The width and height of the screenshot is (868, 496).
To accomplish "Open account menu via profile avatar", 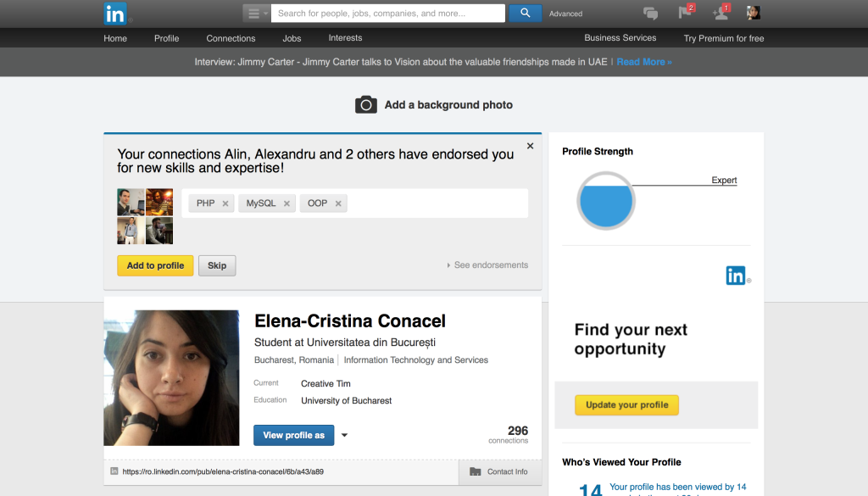I will coord(753,13).
